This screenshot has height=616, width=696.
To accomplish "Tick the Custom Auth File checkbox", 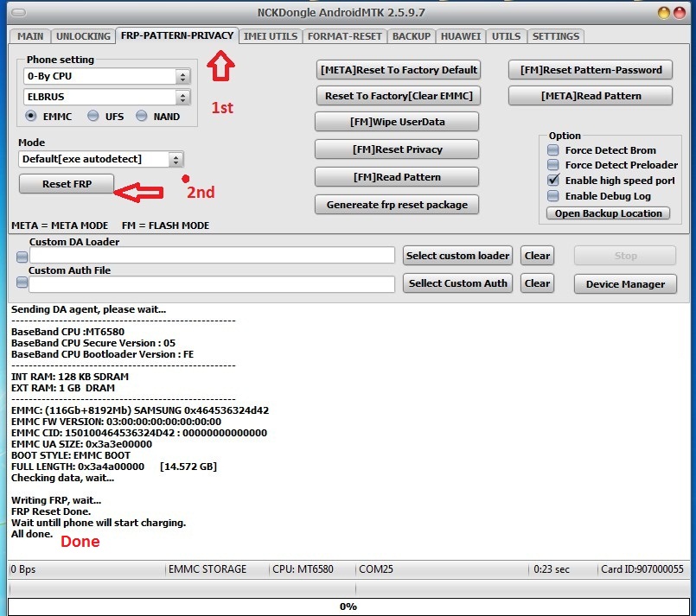I will click(22, 283).
